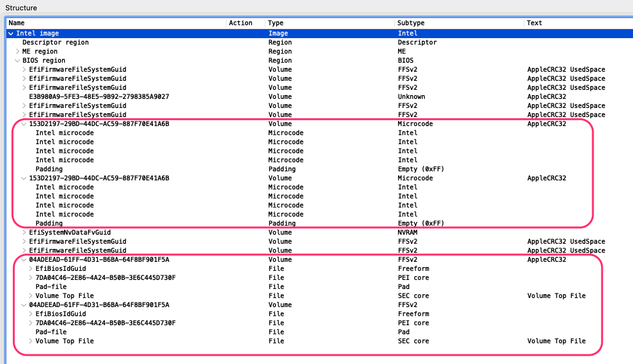The width and height of the screenshot is (633, 364).
Task: Click 'AppleCRC32' text in the E3B980A9 row
Action: 547,97
